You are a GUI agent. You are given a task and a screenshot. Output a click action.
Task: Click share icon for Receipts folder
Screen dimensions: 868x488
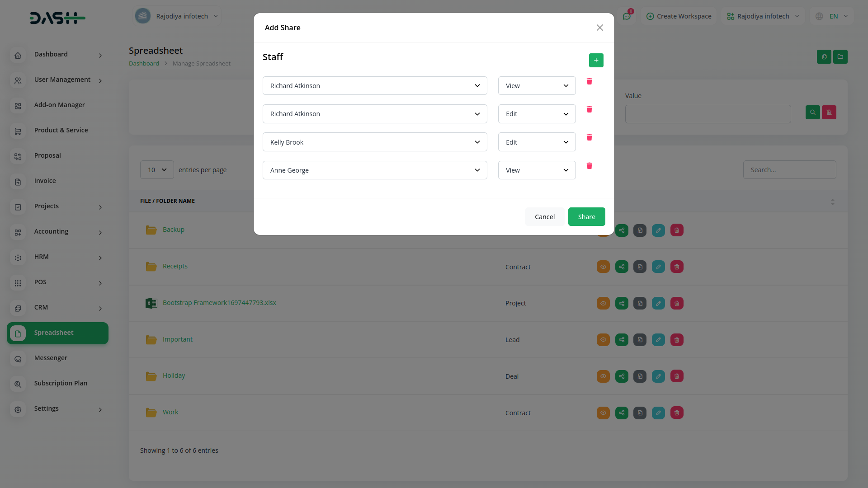622,267
